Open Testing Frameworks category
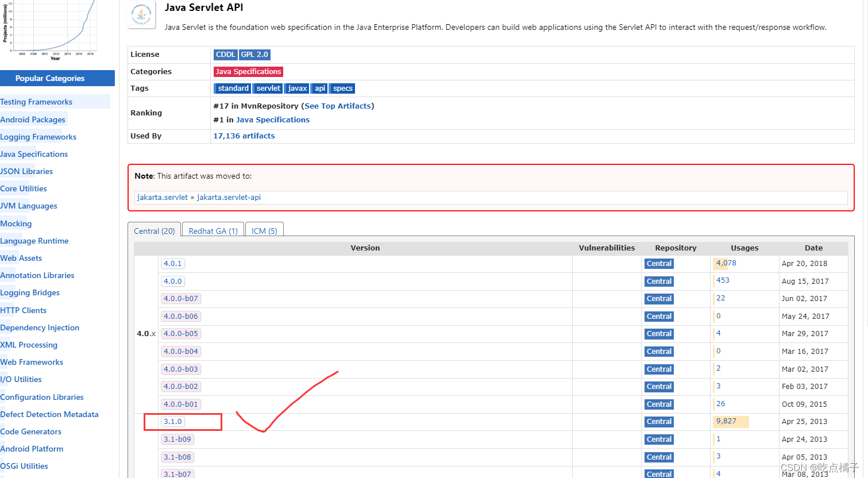The image size is (868, 478). tap(36, 102)
